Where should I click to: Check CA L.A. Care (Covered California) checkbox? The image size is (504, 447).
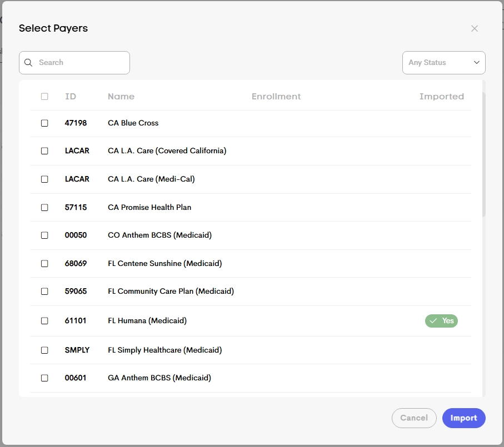click(44, 151)
